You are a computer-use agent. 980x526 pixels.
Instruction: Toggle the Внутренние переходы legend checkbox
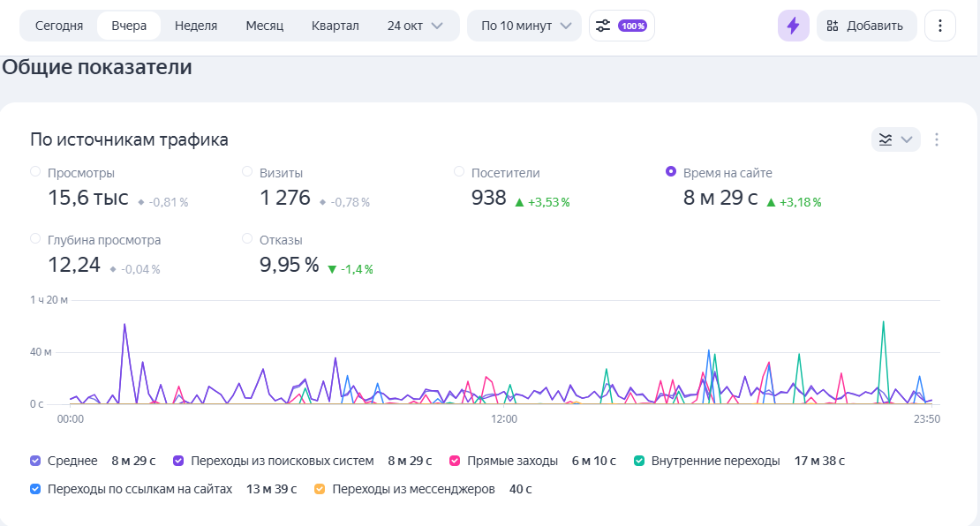click(x=638, y=461)
